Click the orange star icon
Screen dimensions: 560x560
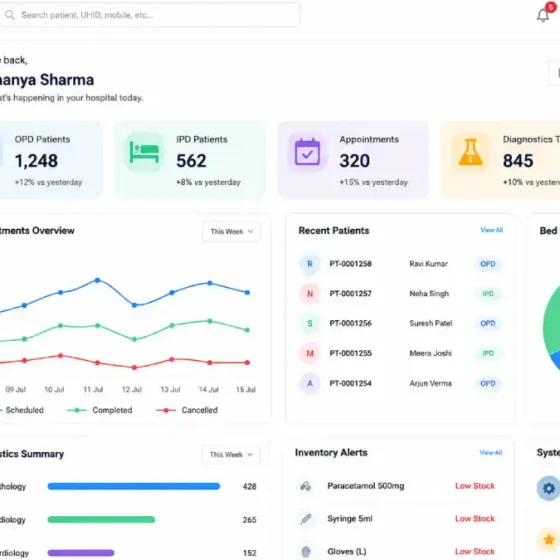point(549,540)
